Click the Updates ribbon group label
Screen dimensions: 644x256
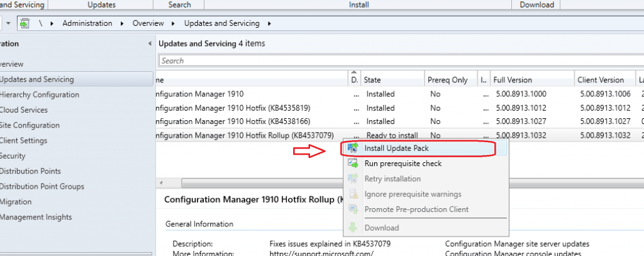[x=101, y=5]
